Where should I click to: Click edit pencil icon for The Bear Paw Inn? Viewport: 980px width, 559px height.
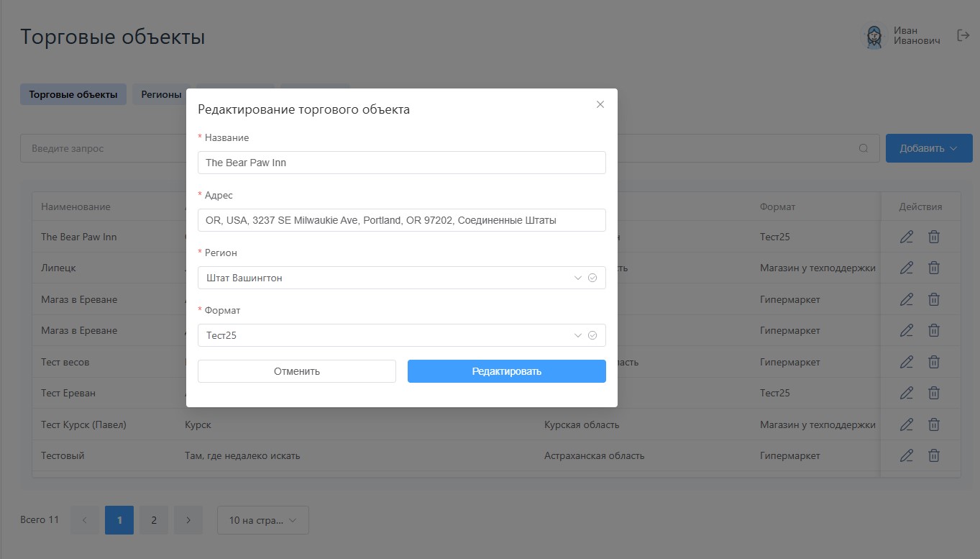click(x=907, y=237)
